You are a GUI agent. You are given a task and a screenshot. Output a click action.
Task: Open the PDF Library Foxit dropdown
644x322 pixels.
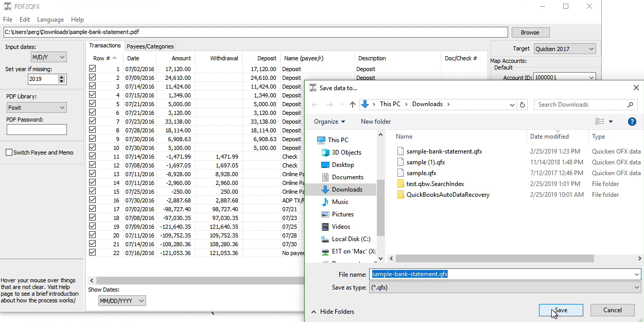[x=37, y=108]
